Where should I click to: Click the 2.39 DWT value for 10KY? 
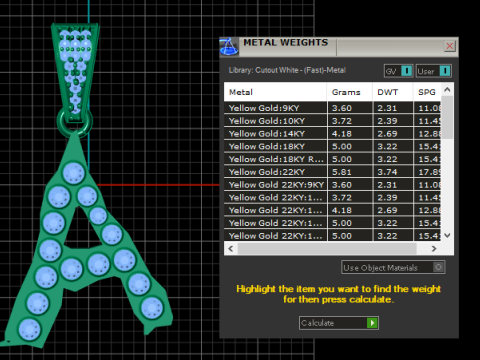click(387, 121)
